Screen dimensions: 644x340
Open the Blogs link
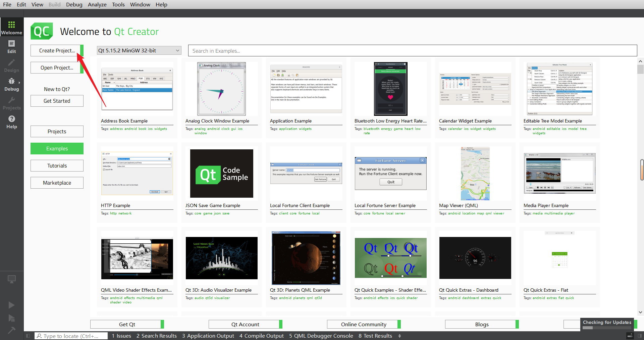point(482,324)
